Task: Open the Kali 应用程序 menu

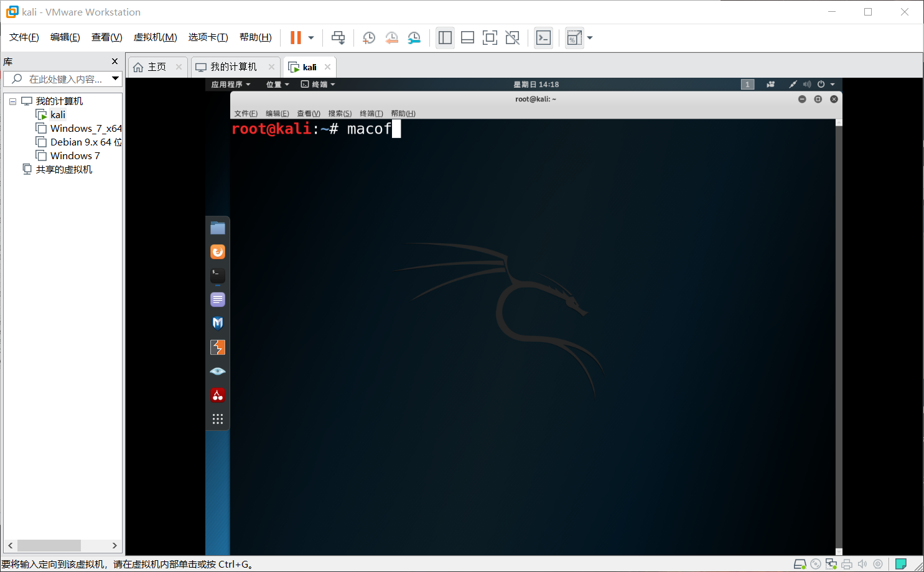Action: [231, 85]
